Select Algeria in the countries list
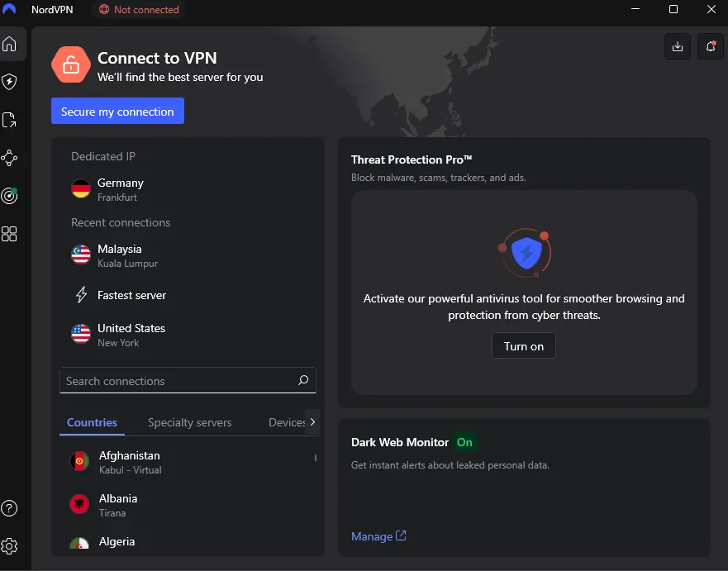The height and width of the screenshot is (571, 728). [188, 542]
